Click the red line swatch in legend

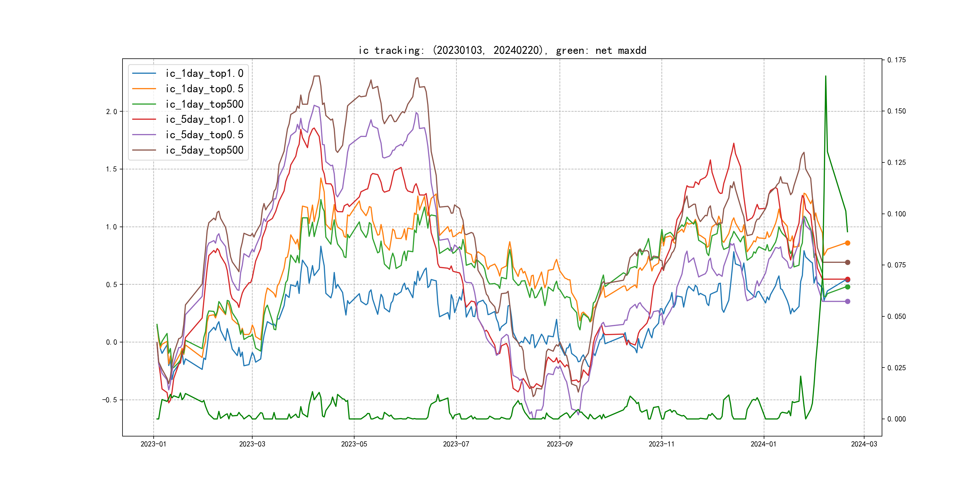tap(144, 119)
